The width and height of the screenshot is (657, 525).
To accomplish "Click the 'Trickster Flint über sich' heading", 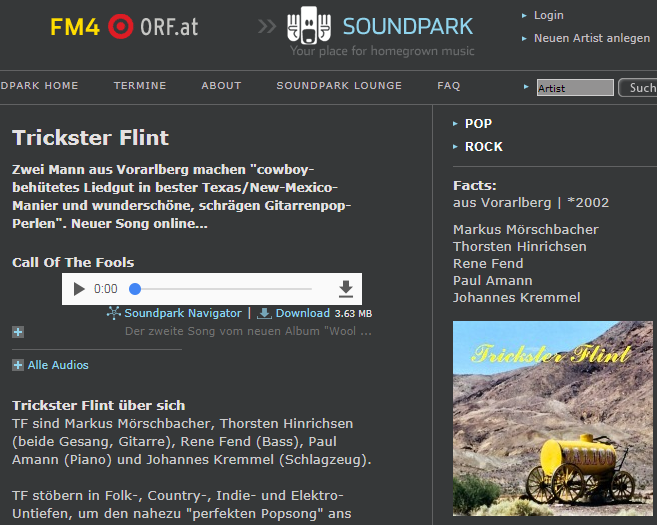I will (98, 406).
